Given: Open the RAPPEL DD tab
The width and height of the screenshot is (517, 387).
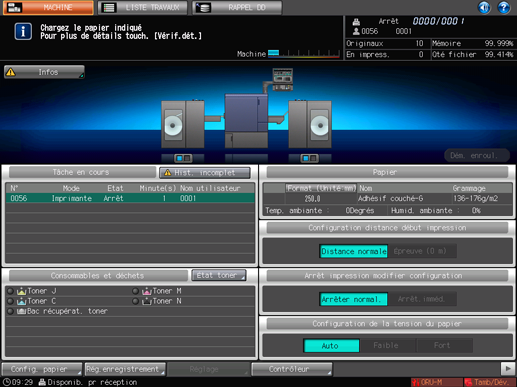Looking at the screenshot, I should tap(237, 7).
